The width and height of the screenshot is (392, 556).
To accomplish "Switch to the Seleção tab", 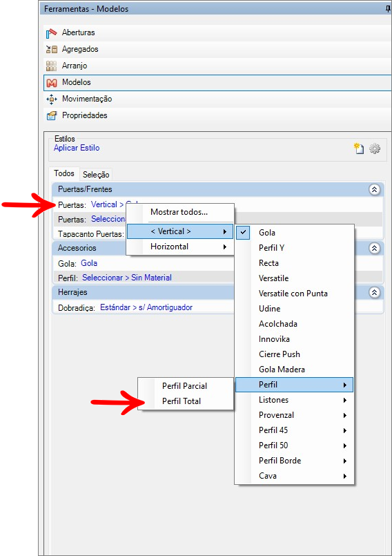I will click(x=96, y=175).
